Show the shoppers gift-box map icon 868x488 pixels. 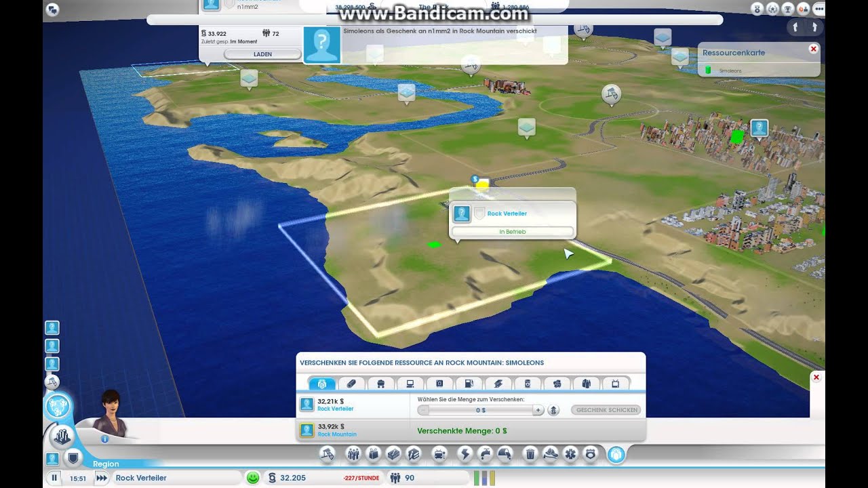pyautogui.click(x=373, y=453)
